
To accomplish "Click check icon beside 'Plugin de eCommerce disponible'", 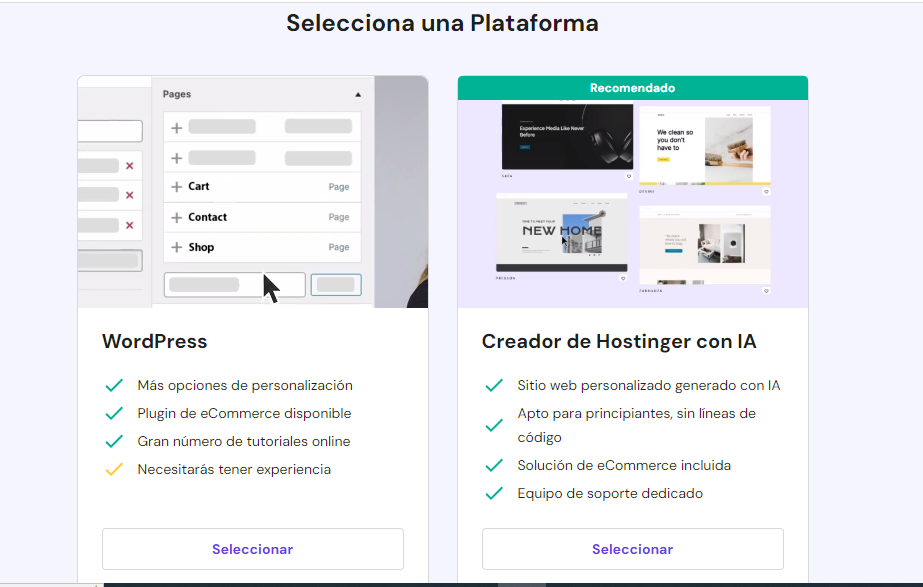I will 114,413.
